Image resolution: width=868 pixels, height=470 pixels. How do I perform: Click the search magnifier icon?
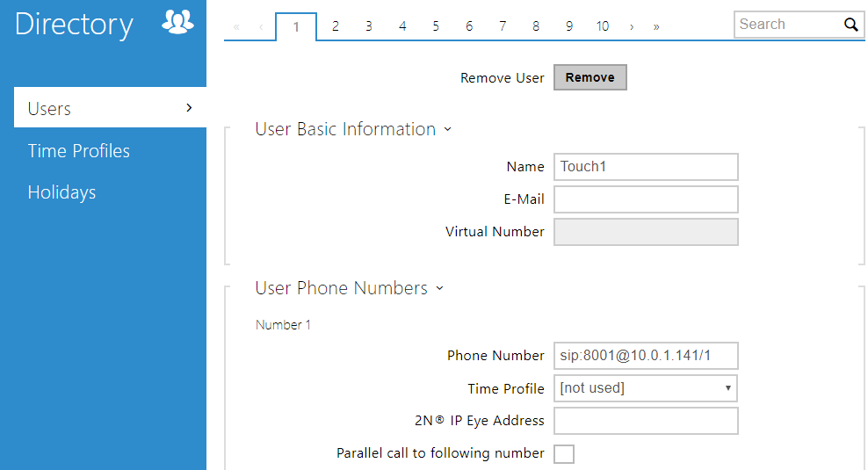[850, 25]
